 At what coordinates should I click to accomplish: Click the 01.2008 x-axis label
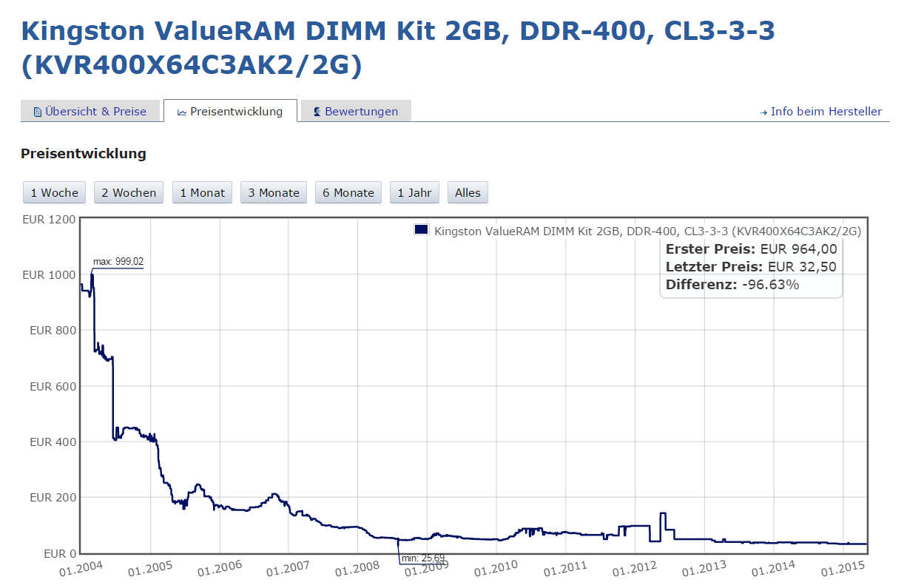pos(357,567)
